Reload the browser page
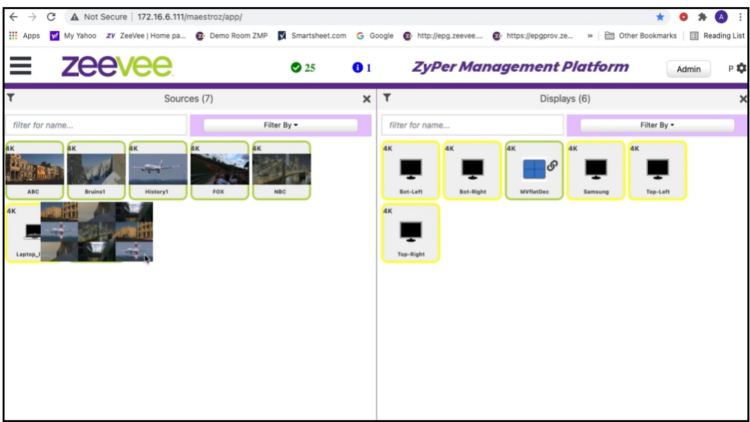Image resolution: width=750 pixels, height=422 pixels. [51, 17]
